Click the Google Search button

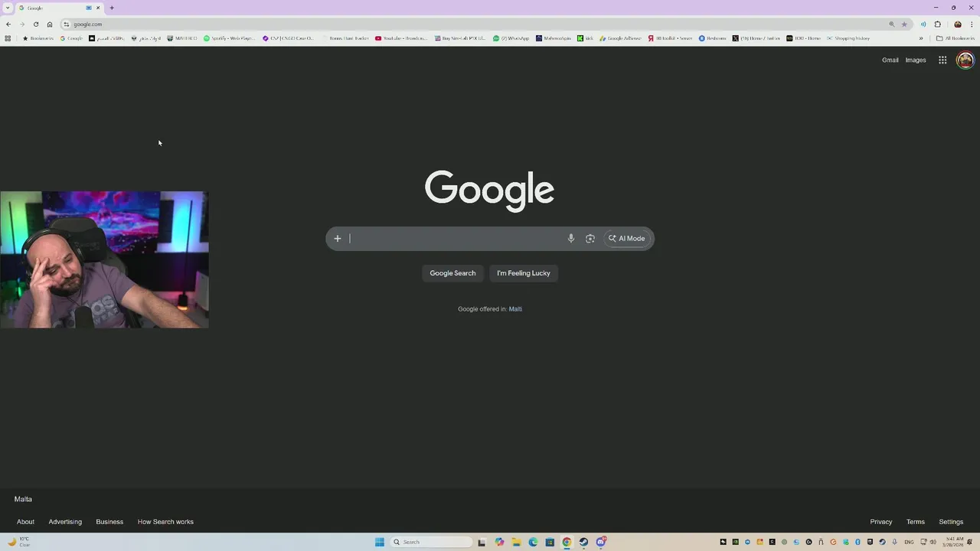point(452,273)
